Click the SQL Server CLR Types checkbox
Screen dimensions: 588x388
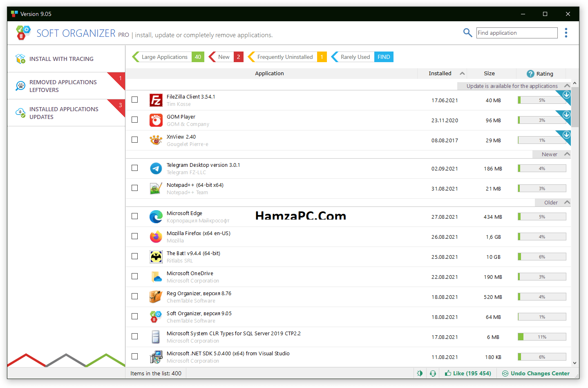135,336
